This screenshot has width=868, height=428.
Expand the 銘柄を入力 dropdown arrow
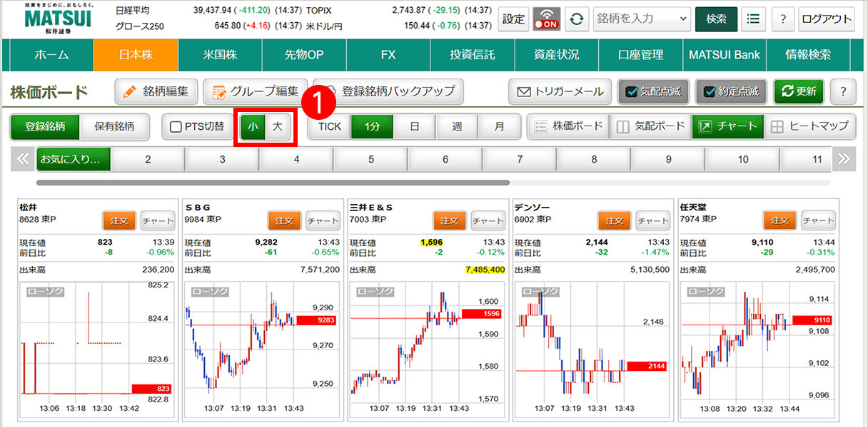[684, 19]
